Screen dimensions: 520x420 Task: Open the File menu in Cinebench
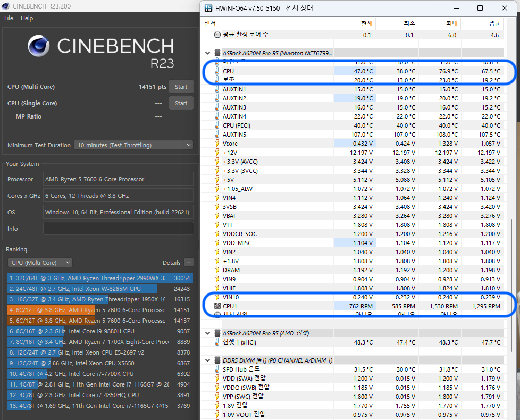point(9,18)
